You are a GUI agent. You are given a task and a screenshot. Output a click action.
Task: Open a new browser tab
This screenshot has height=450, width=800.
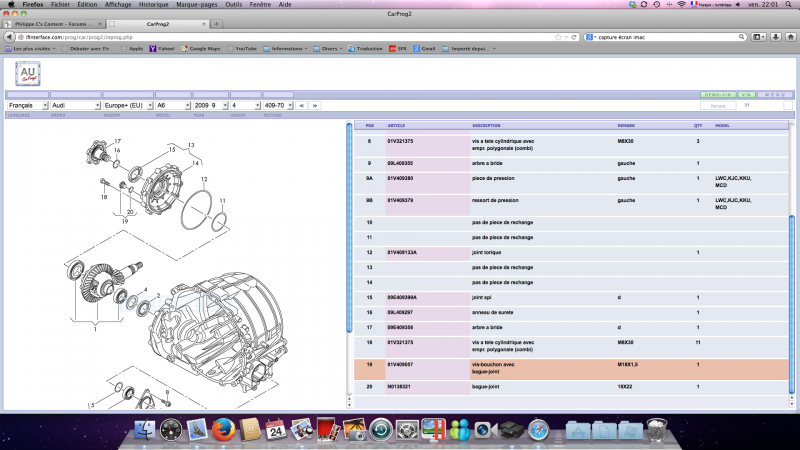click(217, 22)
